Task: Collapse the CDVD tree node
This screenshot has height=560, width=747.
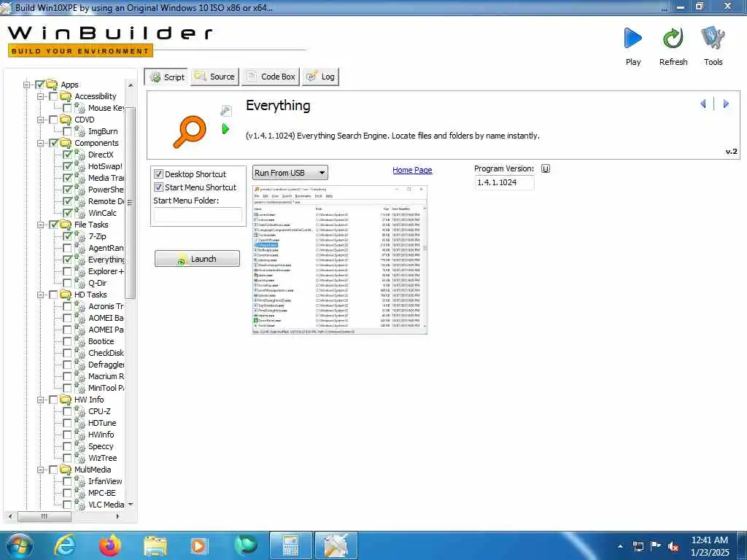Action: click(41, 120)
